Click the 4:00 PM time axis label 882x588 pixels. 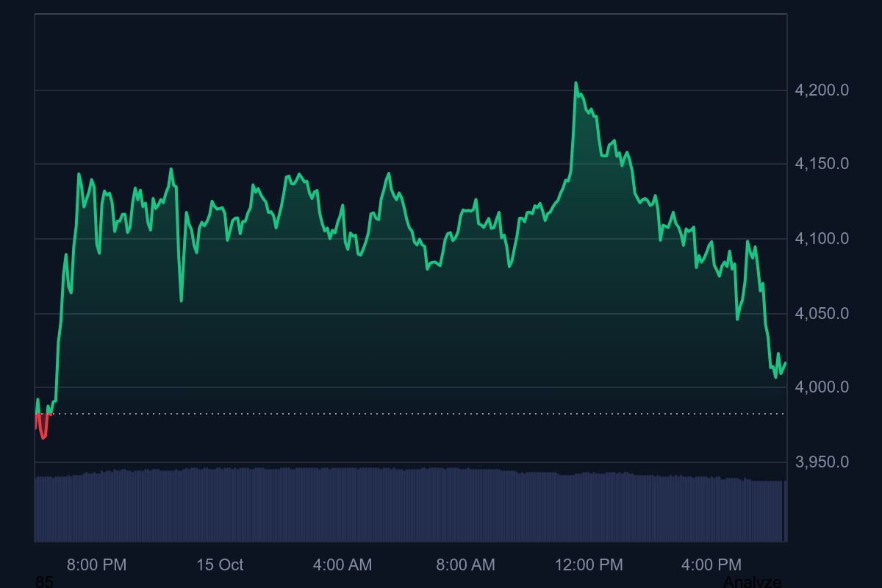click(x=711, y=564)
